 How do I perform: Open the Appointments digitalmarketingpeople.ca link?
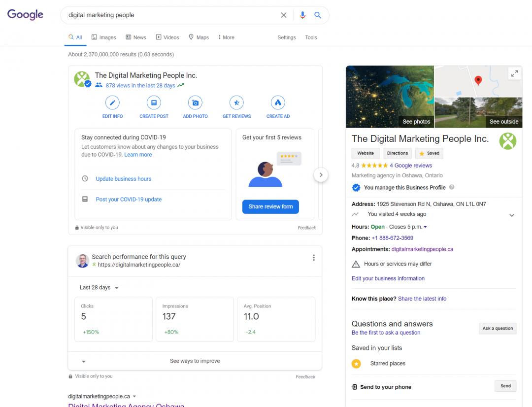[422, 249]
